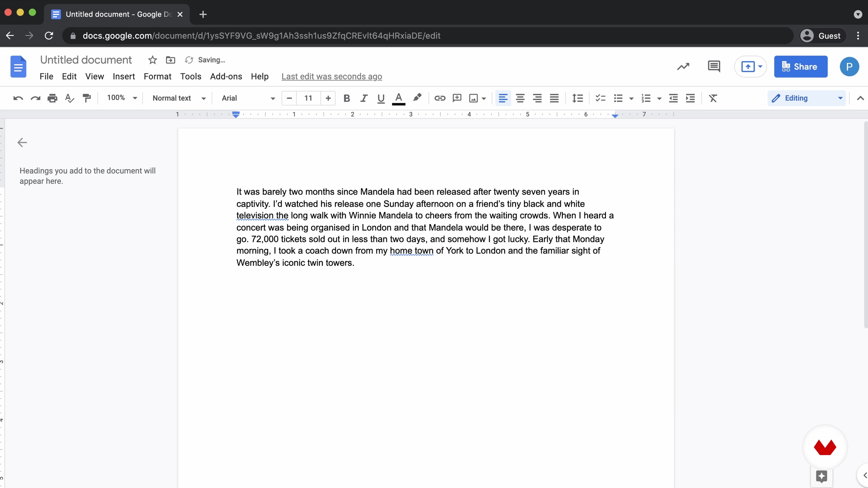Star the Untitled document
The image size is (868, 488).
pos(153,60)
